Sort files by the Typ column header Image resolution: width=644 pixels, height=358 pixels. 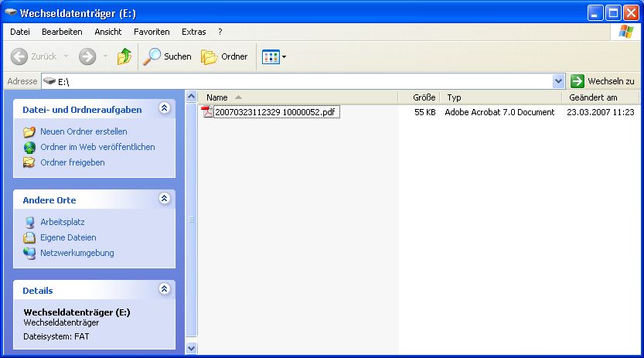click(x=501, y=97)
